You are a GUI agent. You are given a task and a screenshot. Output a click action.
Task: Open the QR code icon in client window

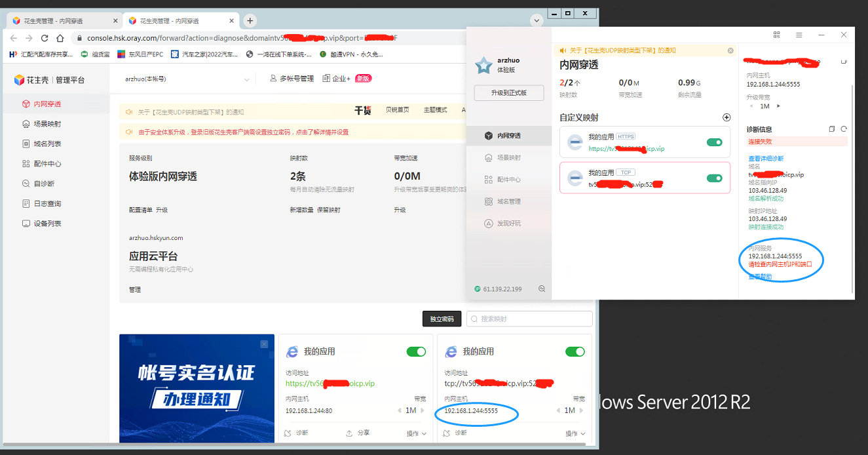[x=777, y=35]
